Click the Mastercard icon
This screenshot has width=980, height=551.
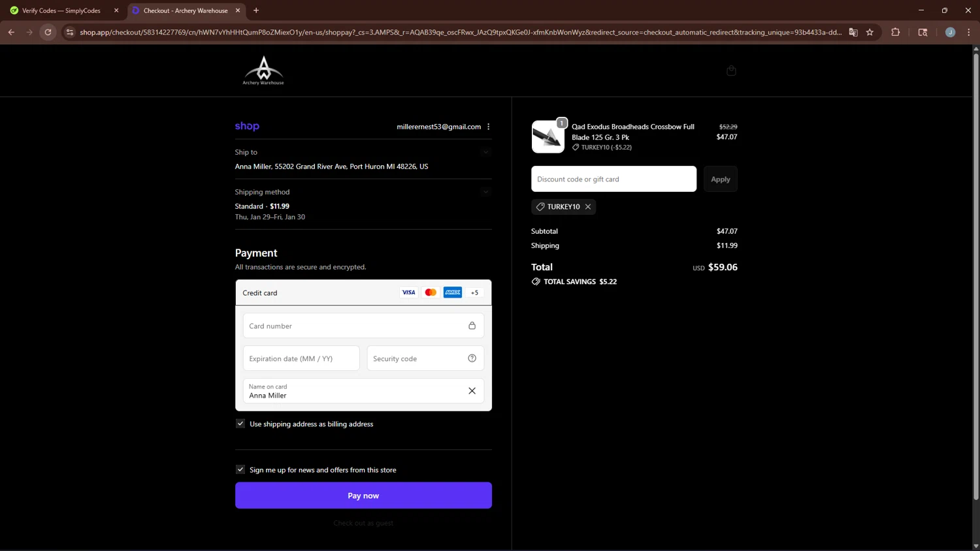click(x=431, y=292)
